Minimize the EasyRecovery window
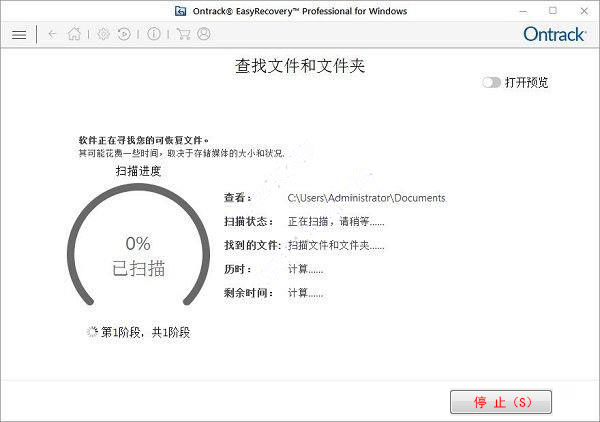 pyautogui.click(x=526, y=10)
